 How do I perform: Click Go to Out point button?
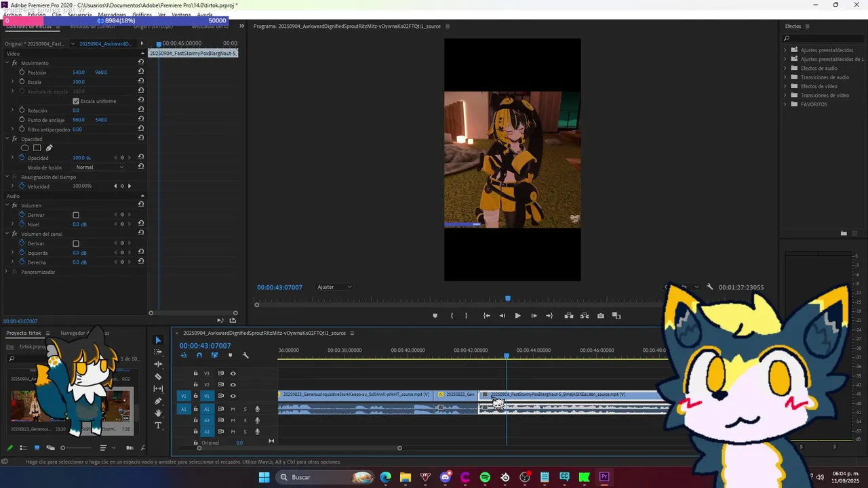(549, 316)
